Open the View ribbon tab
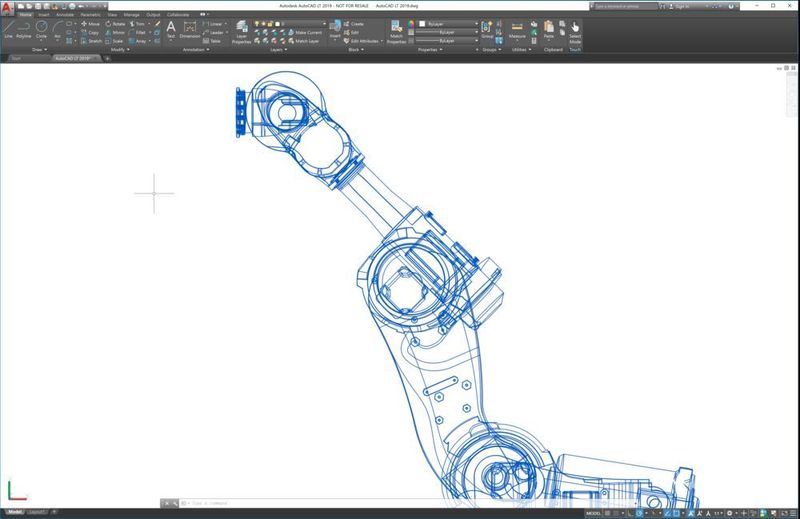Viewport: 800px width, 519px height. (x=112, y=15)
